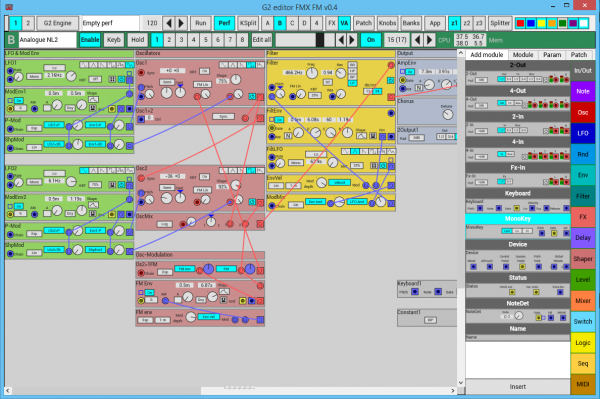
Task: Choose the Delay module category
Action: (583, 238)
